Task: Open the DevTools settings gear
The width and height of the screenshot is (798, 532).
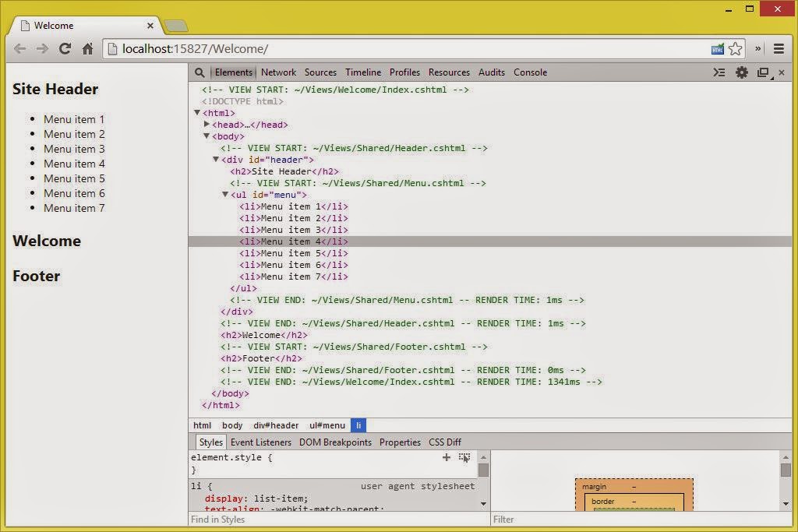Action: pos(741,72)
